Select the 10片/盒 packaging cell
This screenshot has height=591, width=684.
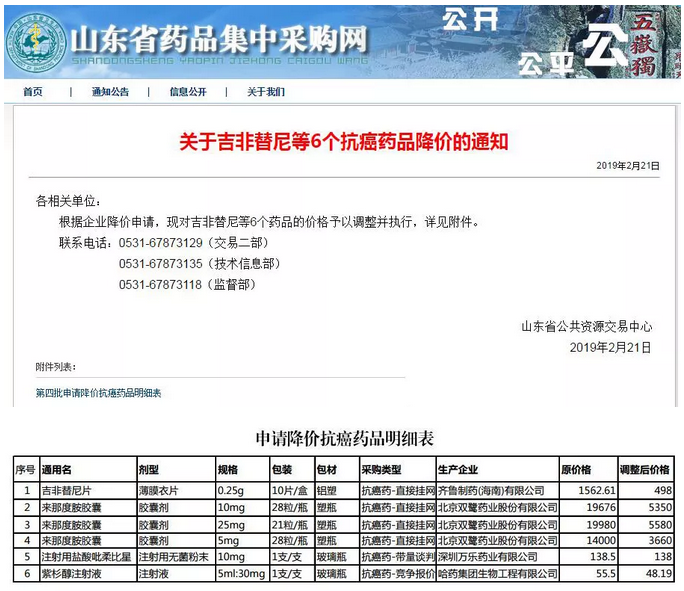coord(292,491)
